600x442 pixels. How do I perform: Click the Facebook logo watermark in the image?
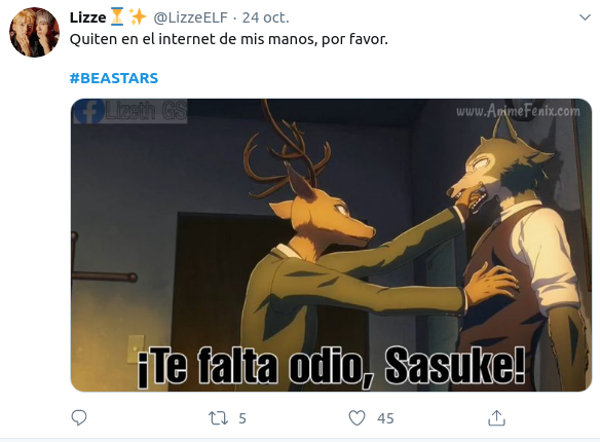[x=89, y=111]
